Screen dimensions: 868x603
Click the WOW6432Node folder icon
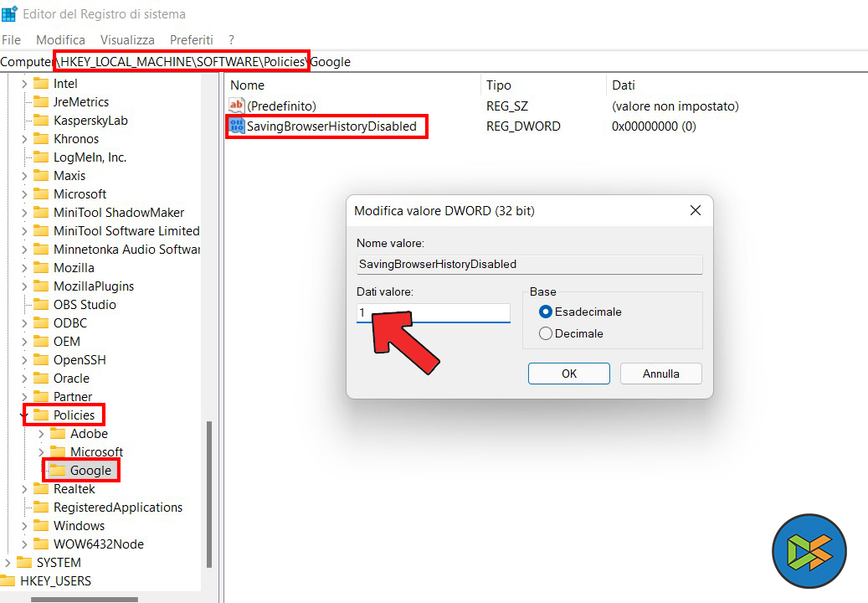[x=41, y=544]
